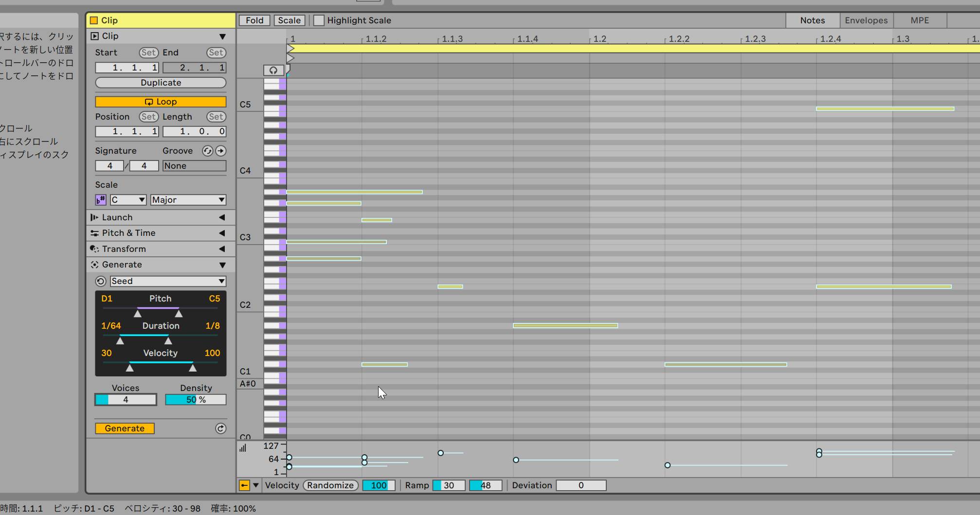Collapse the Clip section arrow
The height and width of the screenshot is (515, 980).
(x=222, y=36)
